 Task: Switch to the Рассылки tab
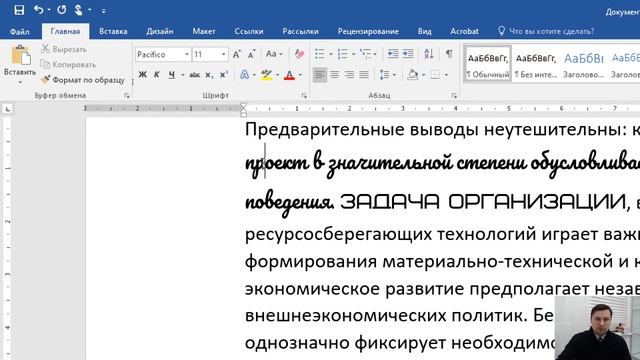[300, 31]
